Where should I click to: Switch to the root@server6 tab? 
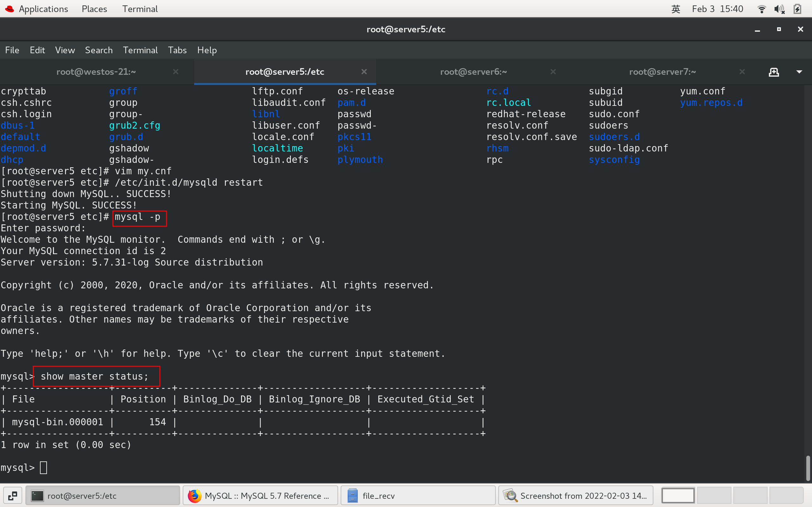tap(473, 72)
